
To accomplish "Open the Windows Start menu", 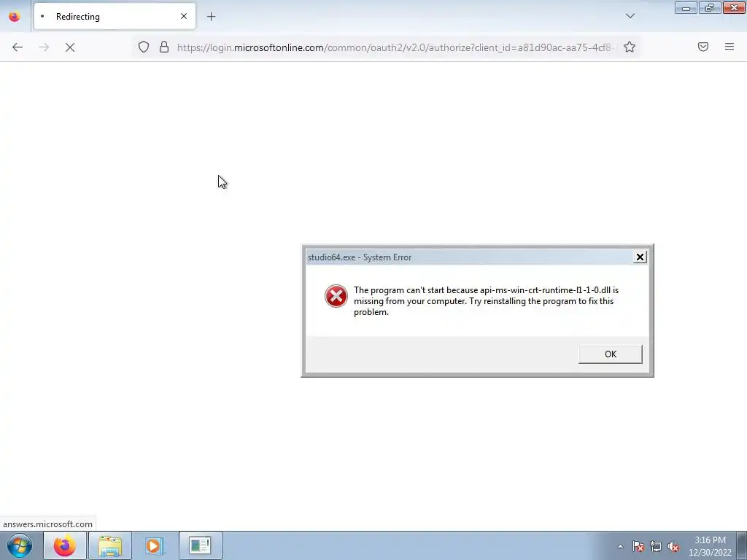I will [x=20, y=545].
